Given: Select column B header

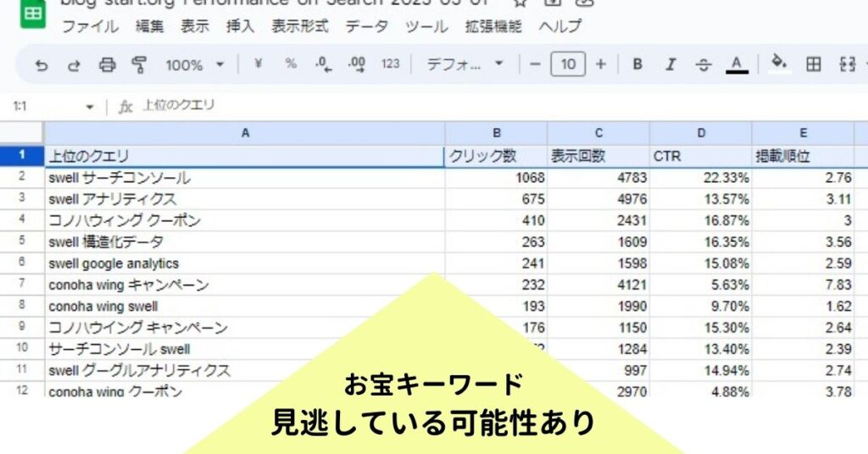Looking at the screenshot, I should [x=497, y=133].
